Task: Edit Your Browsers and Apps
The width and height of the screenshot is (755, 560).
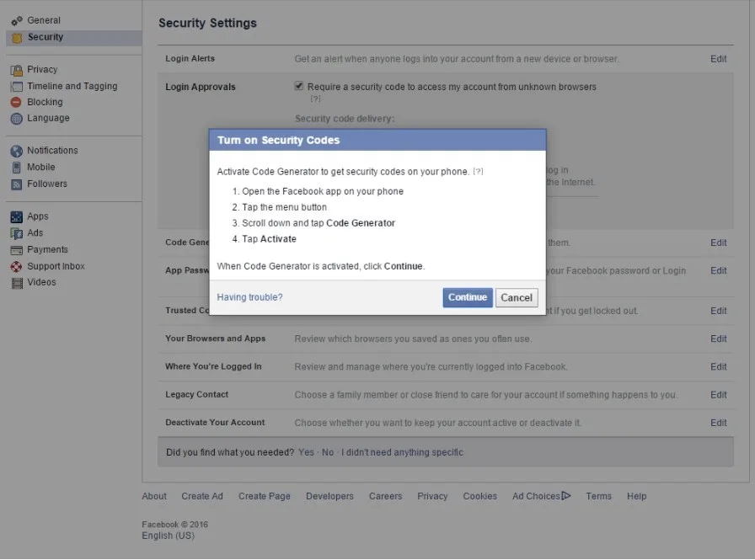Action: pyautogui.click(x=719, y=339)
